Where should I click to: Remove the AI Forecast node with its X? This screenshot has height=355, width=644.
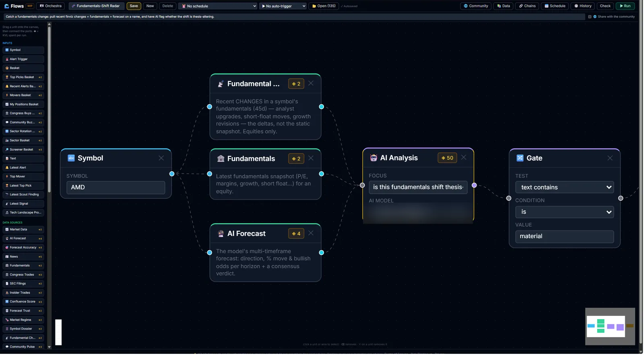coord(311,233)
